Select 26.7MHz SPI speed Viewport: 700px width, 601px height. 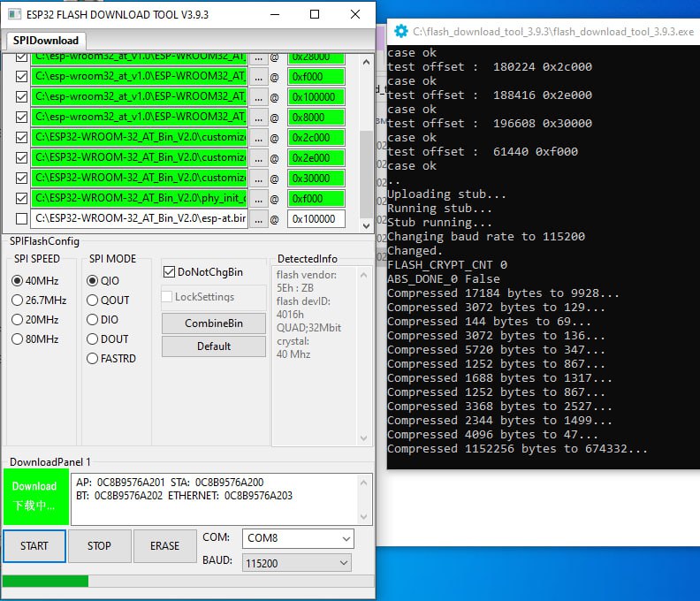(17, 300)
